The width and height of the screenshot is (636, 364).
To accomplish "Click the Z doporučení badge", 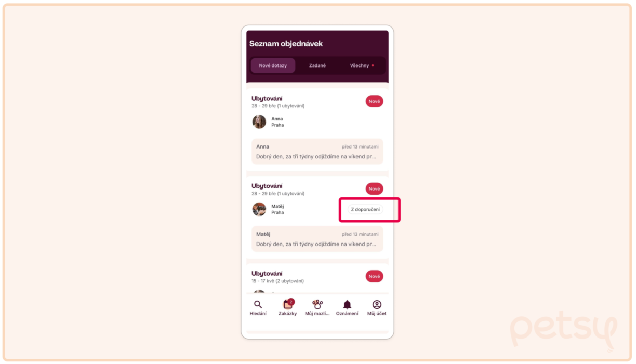I will click(x=365, y=209).
